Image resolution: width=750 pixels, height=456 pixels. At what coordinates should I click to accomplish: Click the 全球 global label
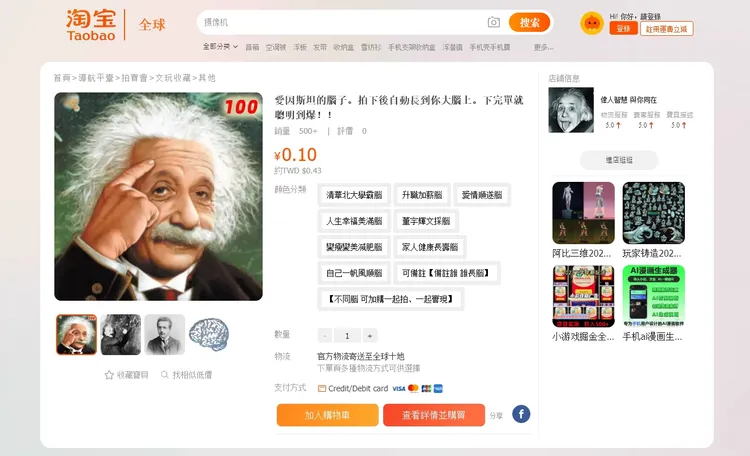tap(152, 24)
